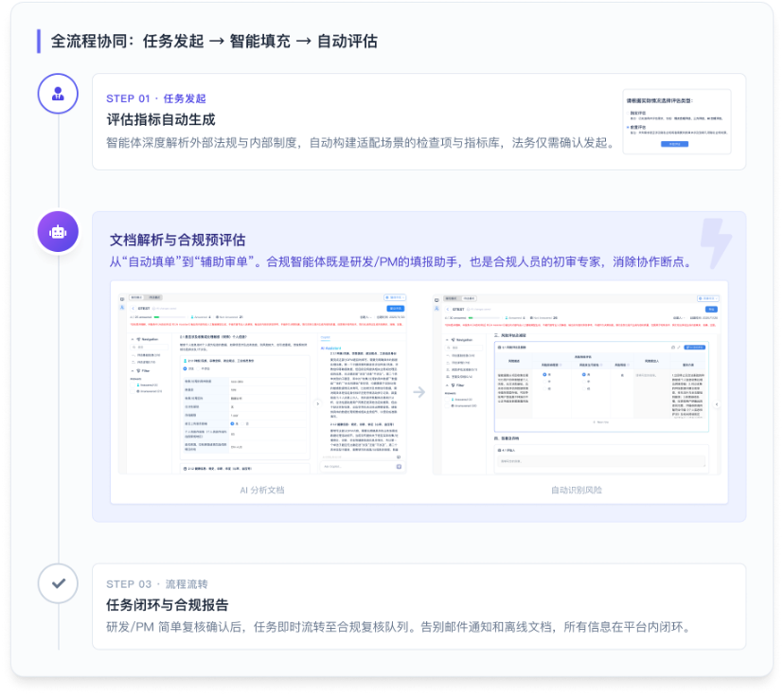
Task: Click text area under section 4.1
Action: (x=601, y=461)
